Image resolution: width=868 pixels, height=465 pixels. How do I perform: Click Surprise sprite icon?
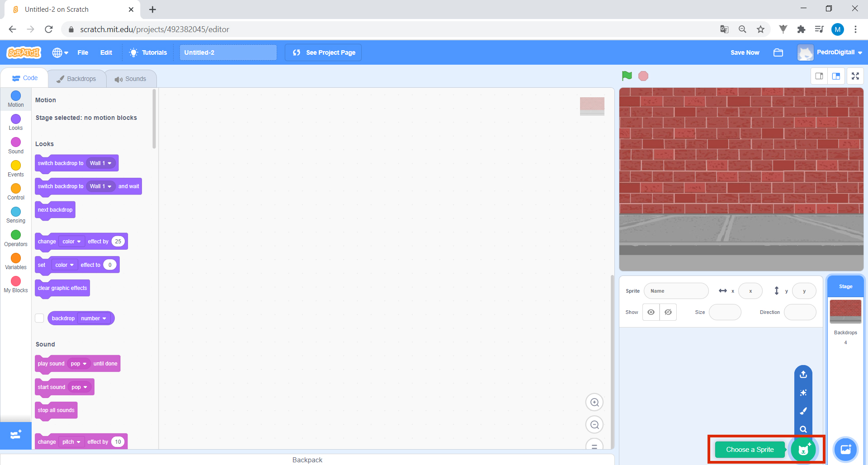coord(803,393)
